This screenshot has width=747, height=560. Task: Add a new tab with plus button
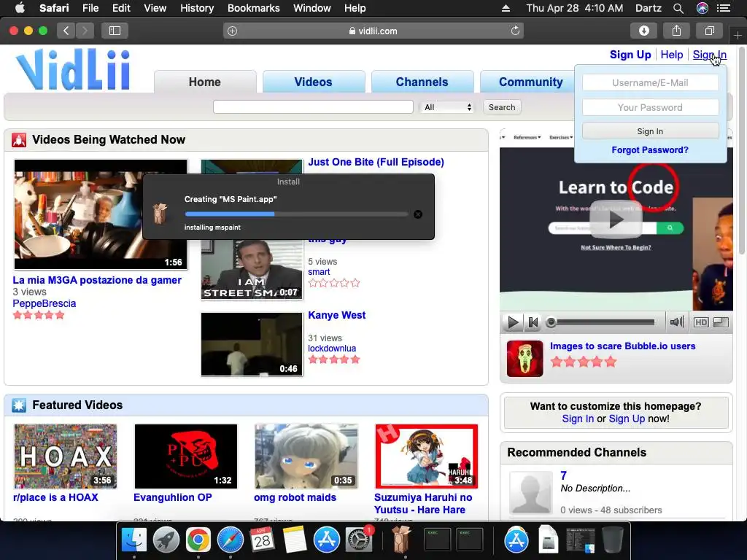738,35
